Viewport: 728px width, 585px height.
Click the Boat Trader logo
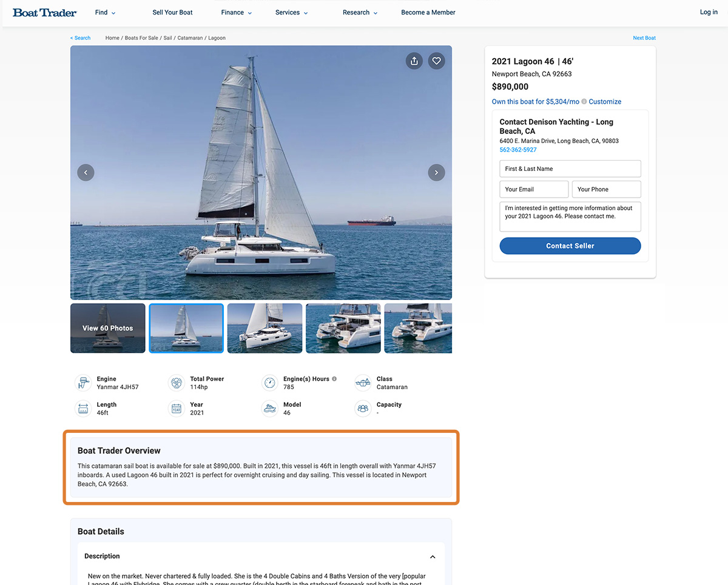(45, 12)
